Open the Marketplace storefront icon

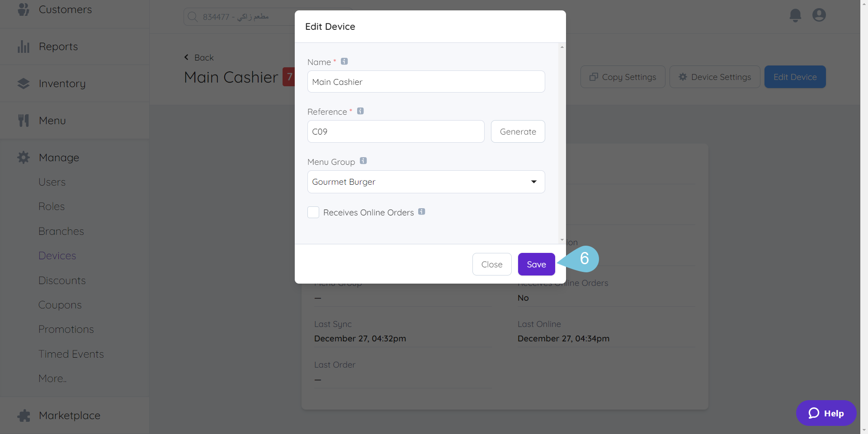tap(23, 415)
